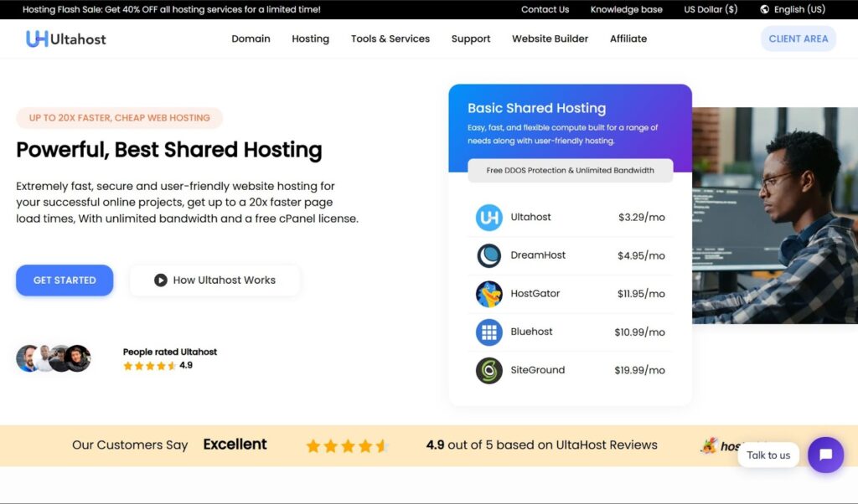The height and width of the screenshot is (504, 858).
Task: Open the English (US) language selector
Action: coord(799,9)
